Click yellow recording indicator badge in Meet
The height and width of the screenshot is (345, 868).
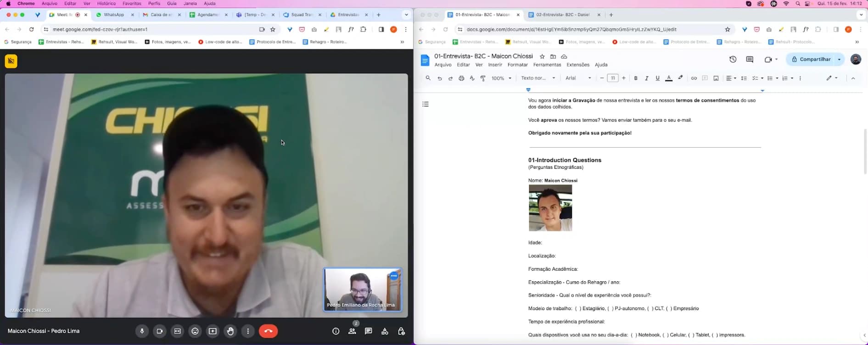pos(11,61)
